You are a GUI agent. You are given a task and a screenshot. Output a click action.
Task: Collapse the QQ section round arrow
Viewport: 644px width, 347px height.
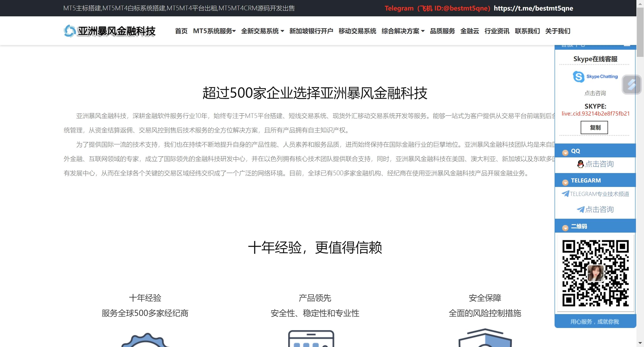click(565, 152)
